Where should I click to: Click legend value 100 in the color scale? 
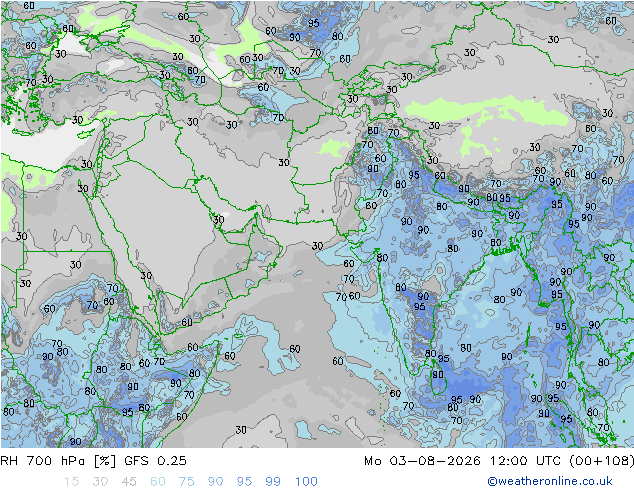pyautogui.click(x=306, y=482)
